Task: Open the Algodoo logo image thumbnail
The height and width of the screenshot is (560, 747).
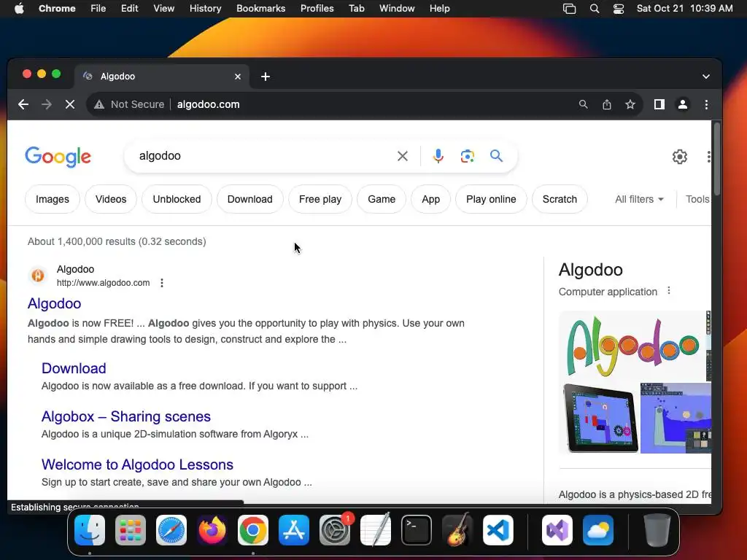Action: (632, 346)
